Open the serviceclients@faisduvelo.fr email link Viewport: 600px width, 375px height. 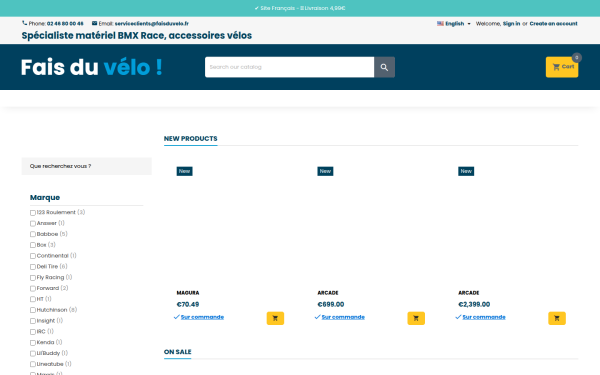pos(152,23)
